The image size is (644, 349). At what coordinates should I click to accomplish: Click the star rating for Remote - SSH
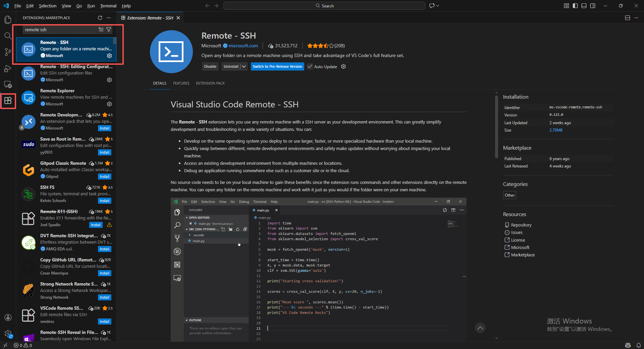tap(320, 46)
